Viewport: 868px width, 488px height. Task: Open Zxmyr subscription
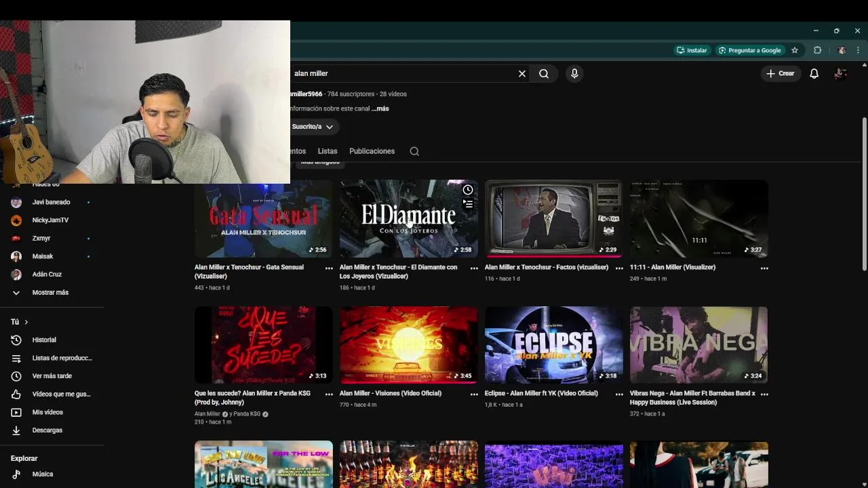click(x=51, y=239)
